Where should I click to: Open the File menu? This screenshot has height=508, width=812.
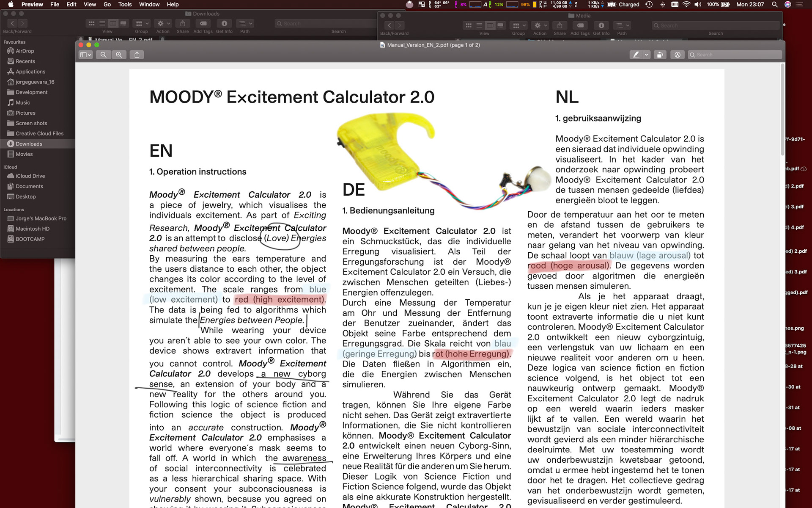click(55, 4)
